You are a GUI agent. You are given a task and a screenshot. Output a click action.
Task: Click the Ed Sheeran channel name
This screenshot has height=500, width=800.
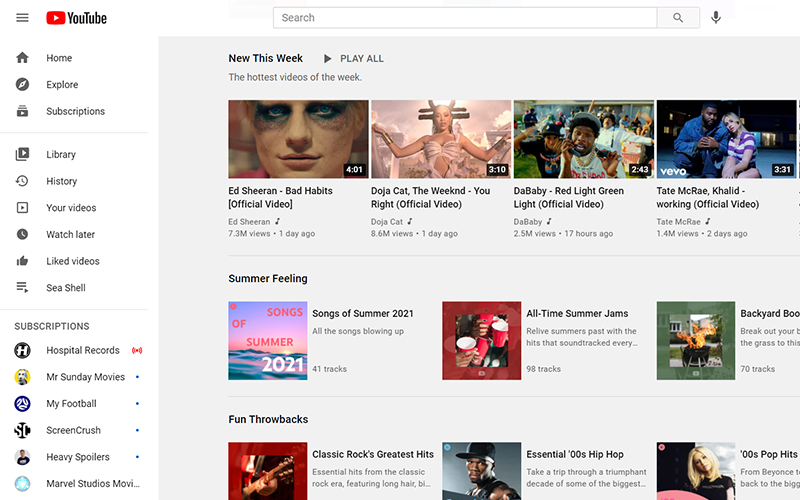(x=249, y=221)
